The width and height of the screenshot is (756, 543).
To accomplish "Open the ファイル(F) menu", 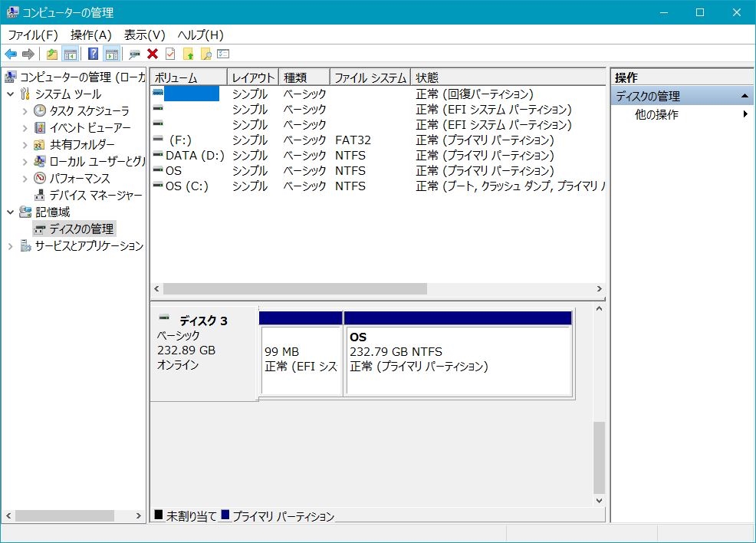I will [33, 35].
